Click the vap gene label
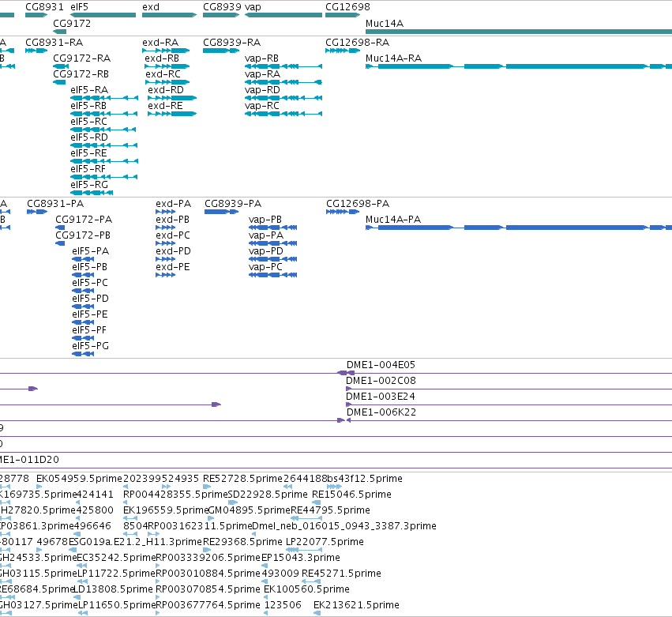The width and height of the screenshot is (672, 617). pyautogui.click(x=253, y=7)
